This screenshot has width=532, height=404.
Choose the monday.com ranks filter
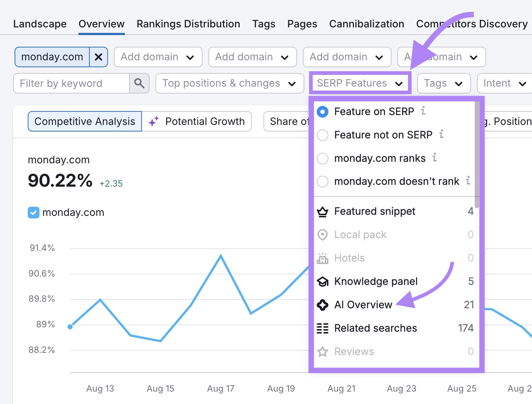click(x=323, y=158)
